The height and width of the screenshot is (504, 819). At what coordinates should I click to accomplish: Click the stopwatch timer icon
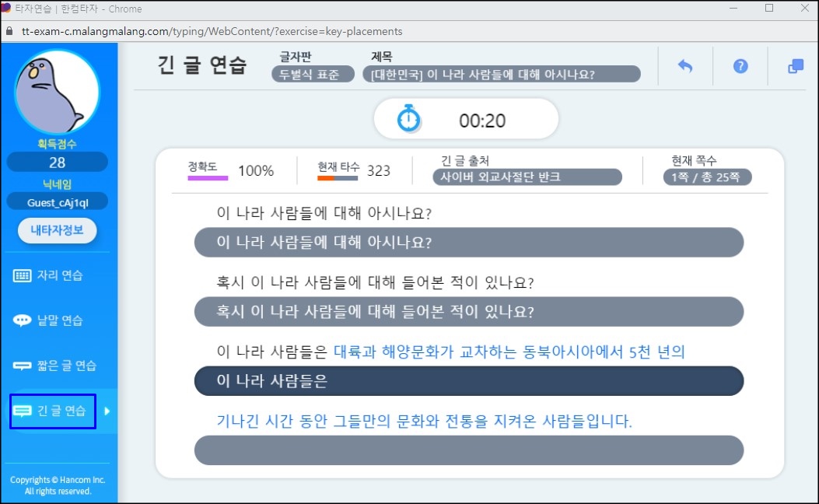coord(408,118)
